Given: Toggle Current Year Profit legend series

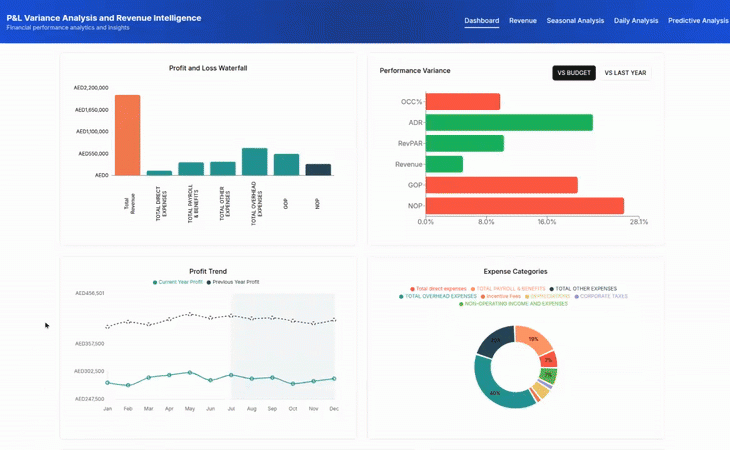Looking at the screenshot, I should (178, 282).
